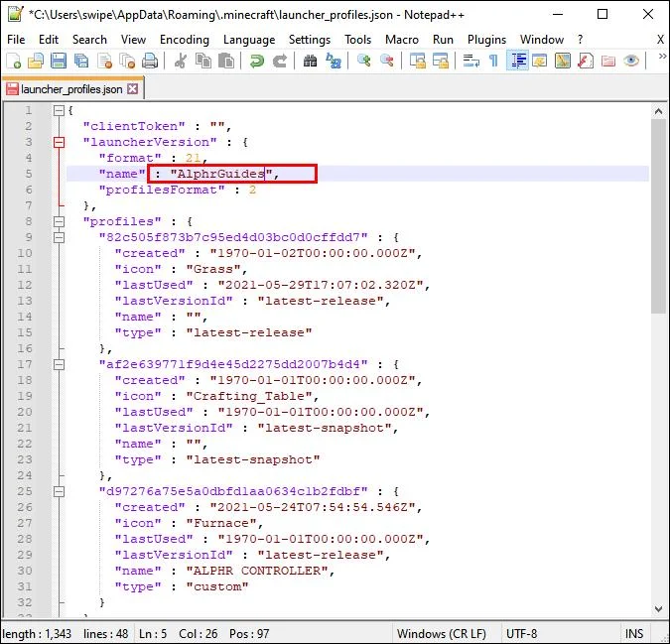Create a new file with the New icon
Image resolution: width=670 pixels, height=644 pixels.
(x=14, y=61)
